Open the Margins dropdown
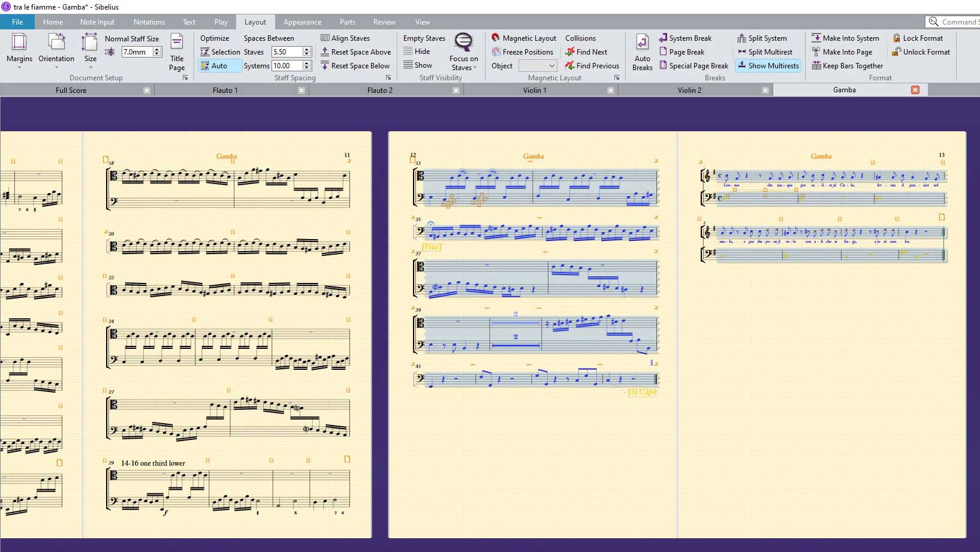 19,51
